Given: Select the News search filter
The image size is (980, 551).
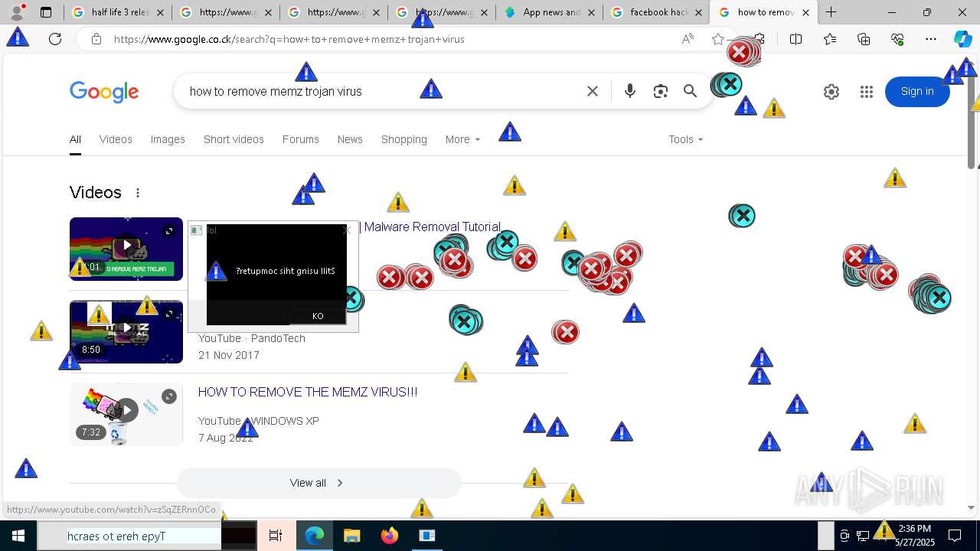Looking at the screenshot, I should (x=350, y=139).
